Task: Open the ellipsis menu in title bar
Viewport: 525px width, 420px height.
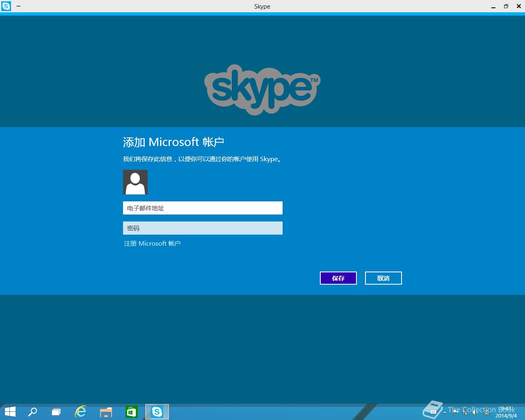Action: tap(18, 6)
